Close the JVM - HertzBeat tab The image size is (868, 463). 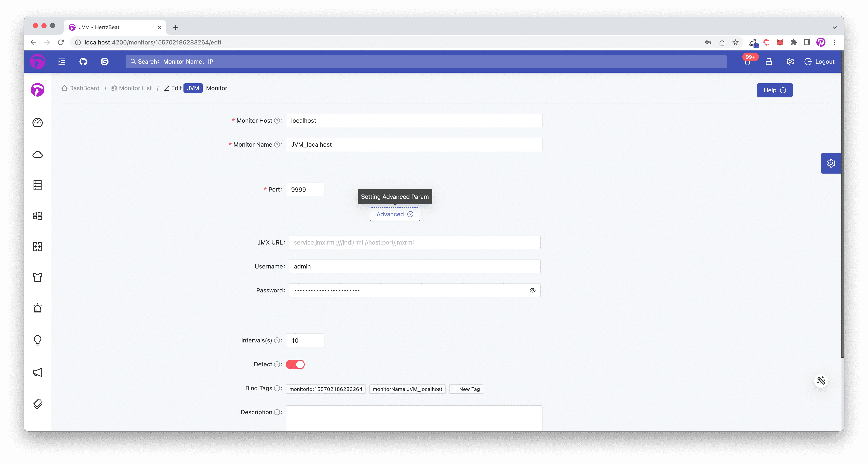click(x=159, y=27)
